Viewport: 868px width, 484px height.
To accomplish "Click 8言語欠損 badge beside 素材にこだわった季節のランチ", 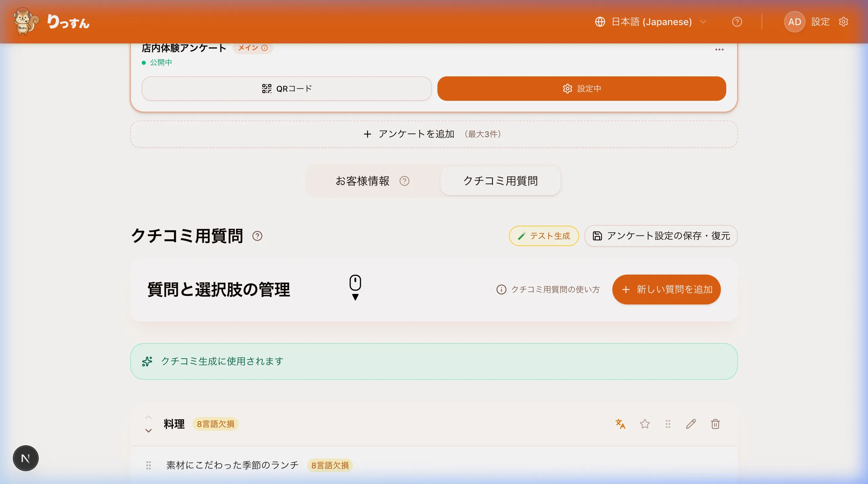I will [330, 465].
